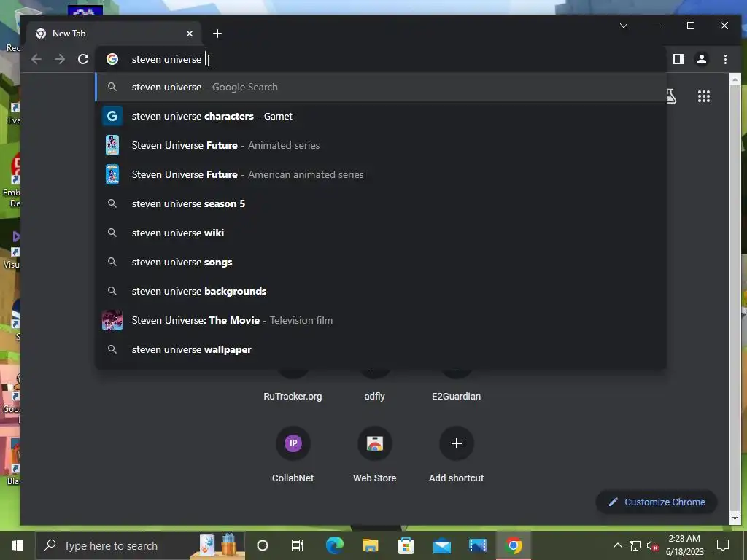Show hidden system tray icons
Screen dimensions: 747x560
click(617, 545)
